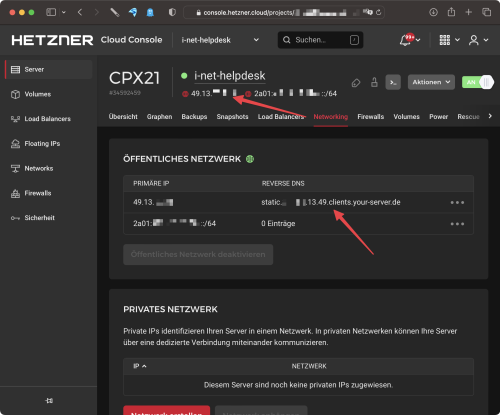Click the Safari address bar
This screenshot has height=415, width=500.
click(x=284, y=13)
